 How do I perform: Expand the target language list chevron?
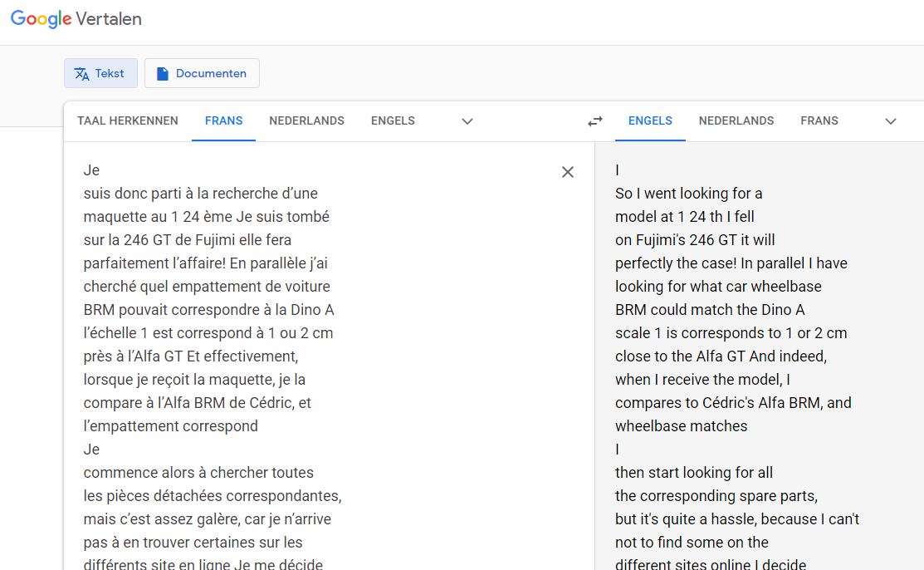[x=891, y=121]
